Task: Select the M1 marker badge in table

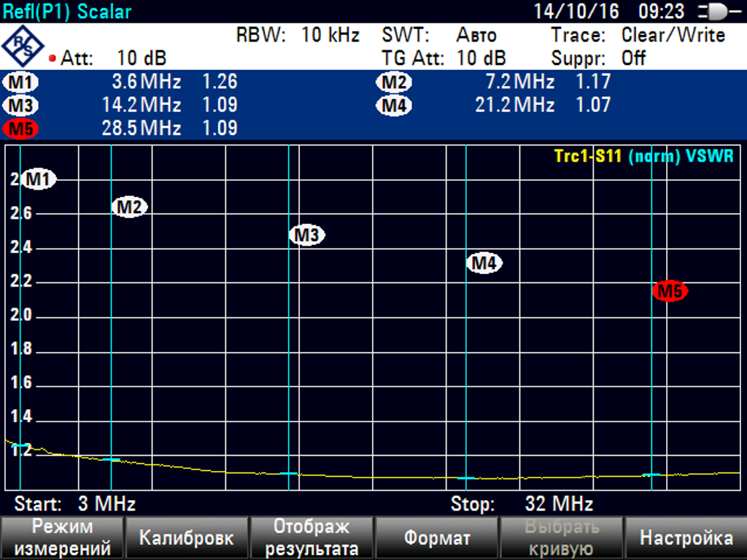Action: pos(21,82)
